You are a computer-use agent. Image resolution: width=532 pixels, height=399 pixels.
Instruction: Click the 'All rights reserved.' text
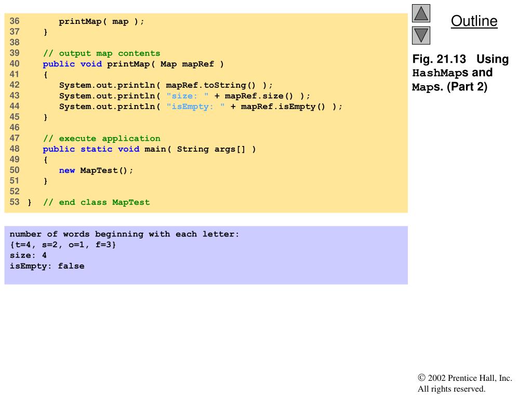[451, 389]
